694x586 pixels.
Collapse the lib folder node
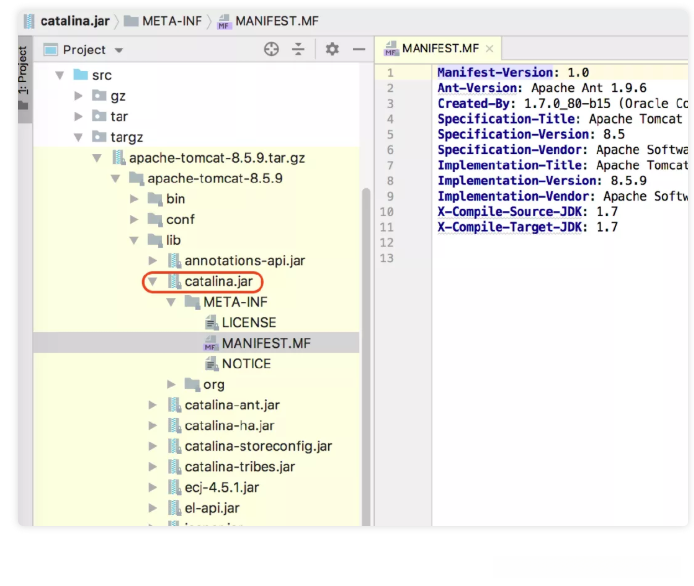(134, 240)
